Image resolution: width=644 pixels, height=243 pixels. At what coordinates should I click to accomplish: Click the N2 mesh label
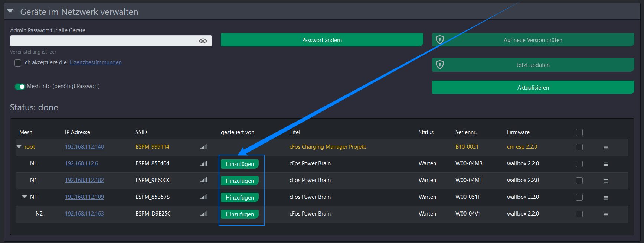(x=39, y=214)
